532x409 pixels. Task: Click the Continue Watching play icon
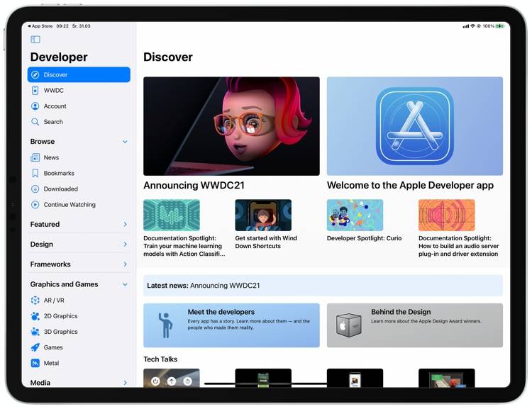[x=35, y=204]
